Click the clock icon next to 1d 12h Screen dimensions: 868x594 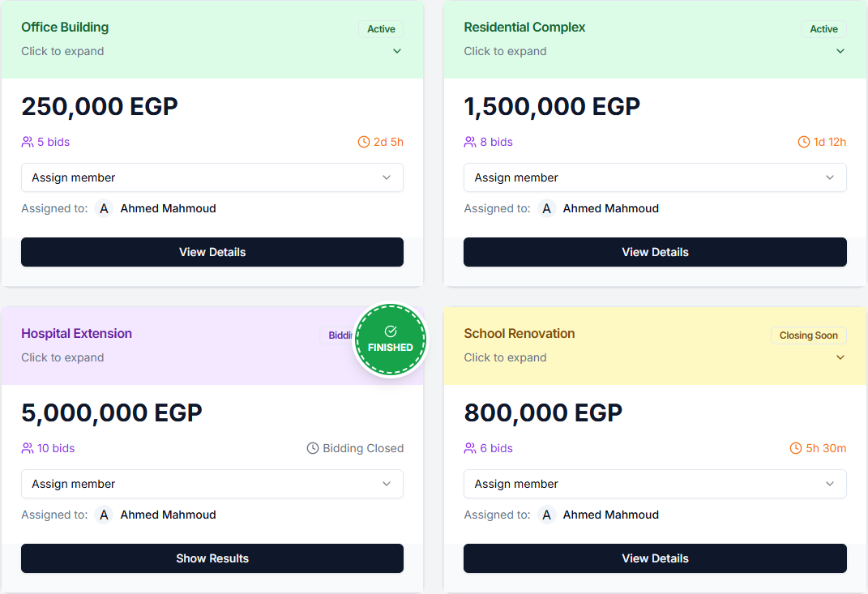pyautogui.click(x=804, y=142)
